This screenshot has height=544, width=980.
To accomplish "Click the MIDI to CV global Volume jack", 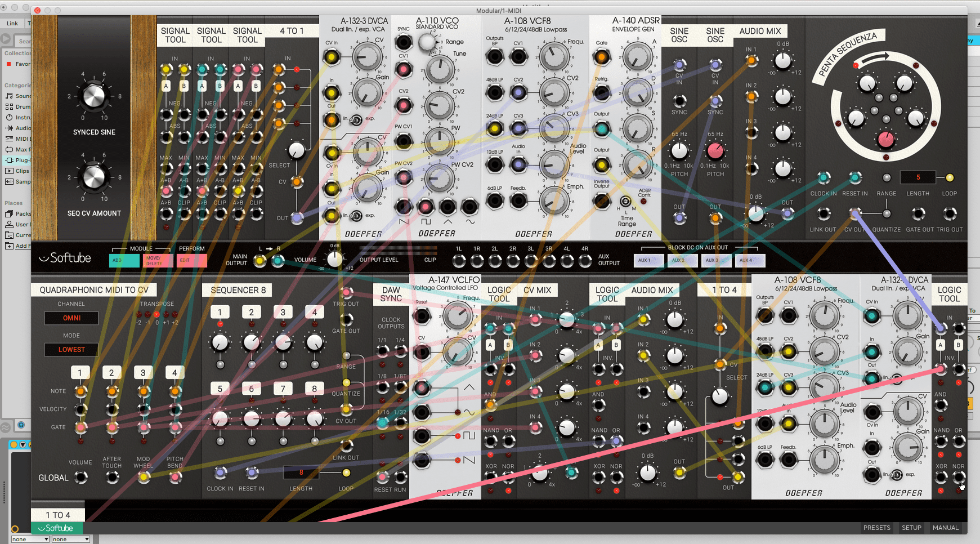I will pyautogui.click(x=82, y=478).
